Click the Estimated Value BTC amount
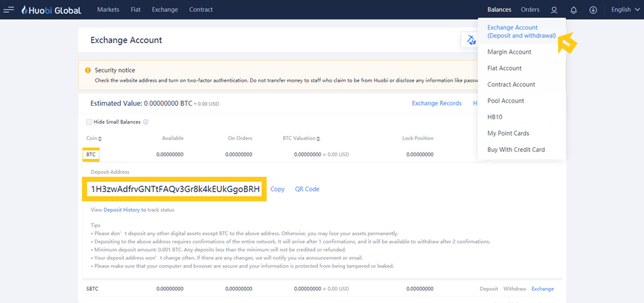 pos(168,103)
